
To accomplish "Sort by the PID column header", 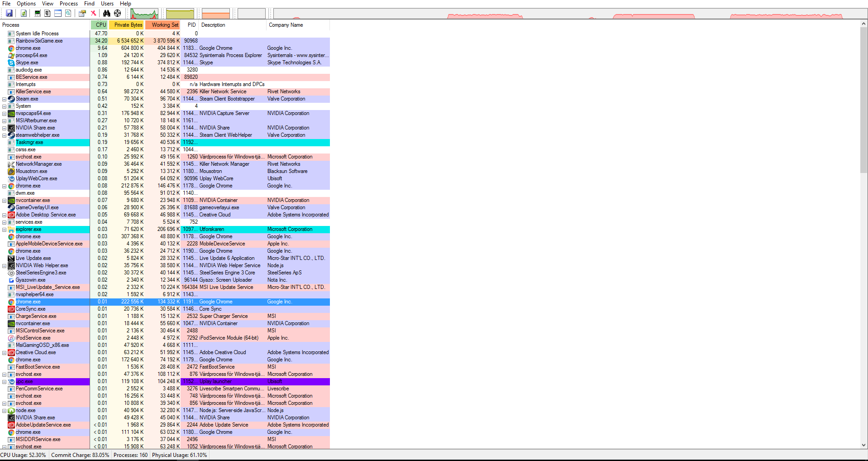I will pos(190,25).
